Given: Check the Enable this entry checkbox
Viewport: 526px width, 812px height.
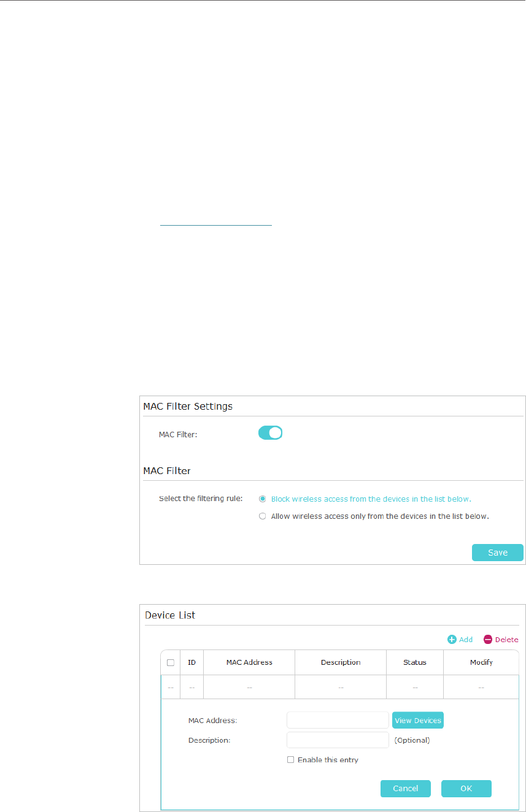Looking at the screenshot, I should coord(291,760).
